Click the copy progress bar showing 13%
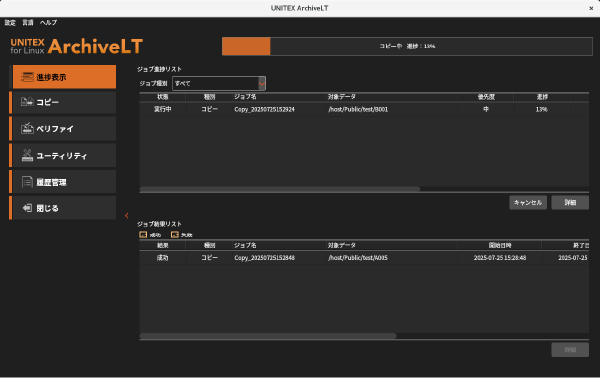Viewport: 600px width, 378px height. tap(407, 46)
